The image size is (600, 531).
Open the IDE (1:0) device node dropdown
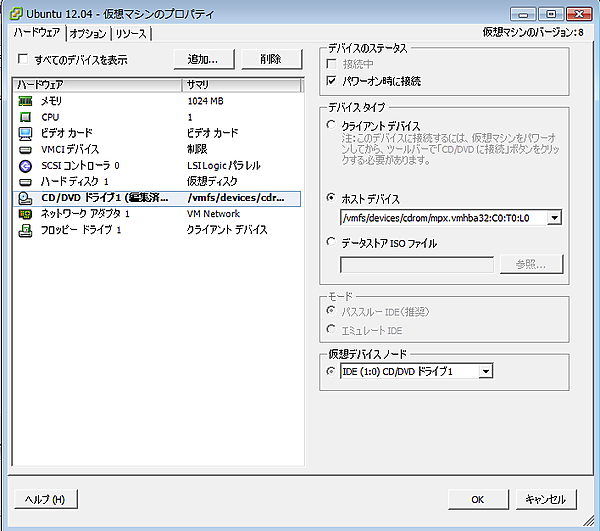point(486,371)
